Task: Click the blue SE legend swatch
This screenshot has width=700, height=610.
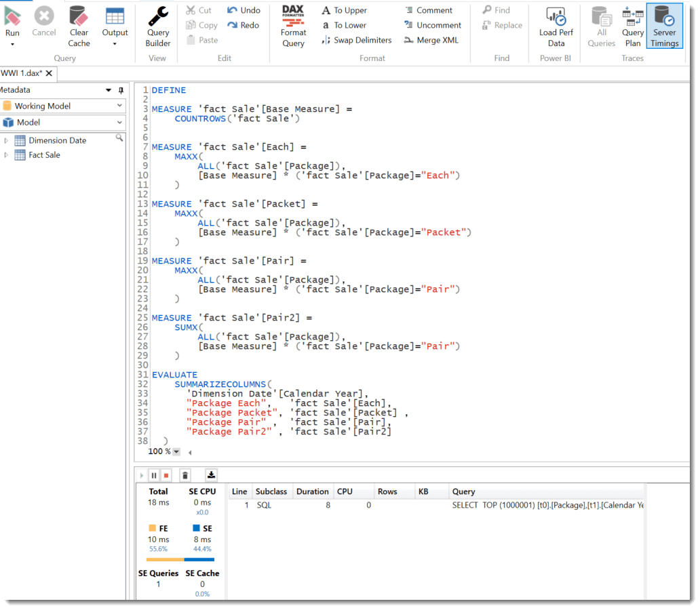Action: point(196,528)
